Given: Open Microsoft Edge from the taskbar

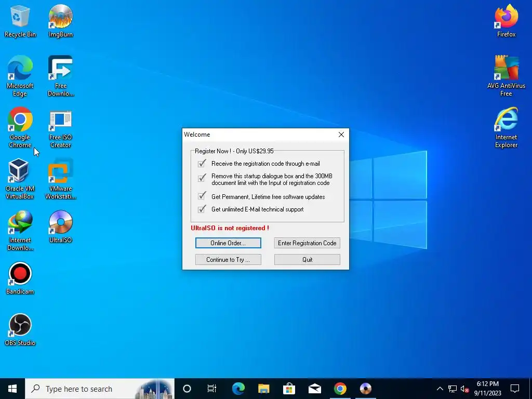Looking at the screenshot, I should (x=238, y=389).
